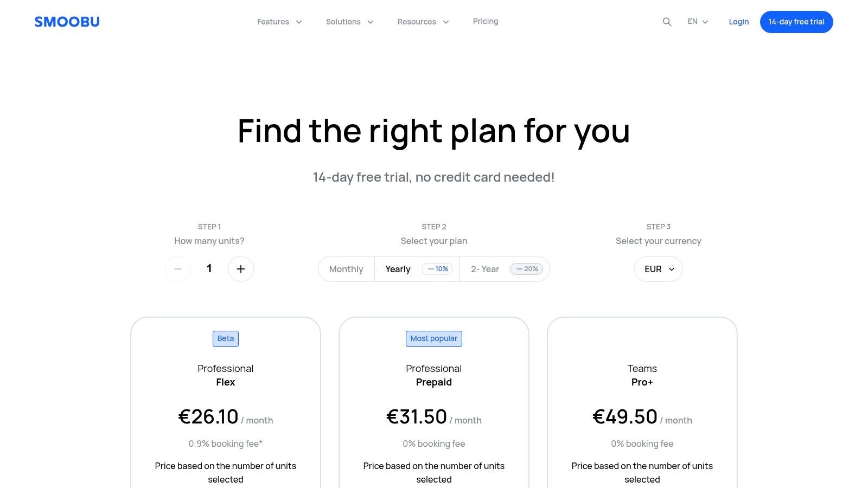Expand the Solutions menu
Screen dimensions: 868x488
349,22
